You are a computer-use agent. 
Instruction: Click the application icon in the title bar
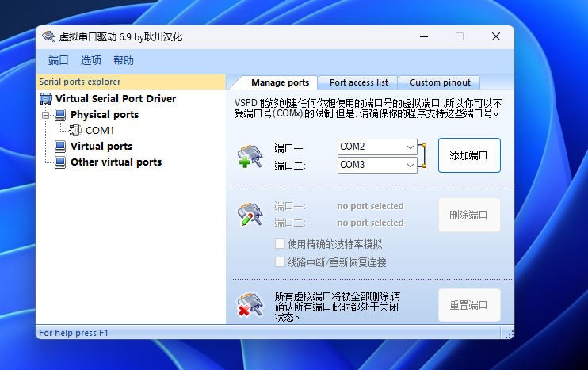[x=48, y=36]
